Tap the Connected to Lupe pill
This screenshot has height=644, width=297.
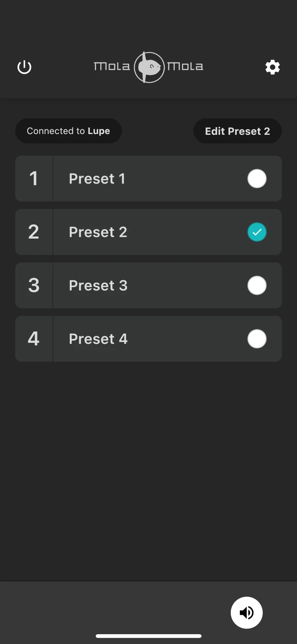(x=69, y=131)
